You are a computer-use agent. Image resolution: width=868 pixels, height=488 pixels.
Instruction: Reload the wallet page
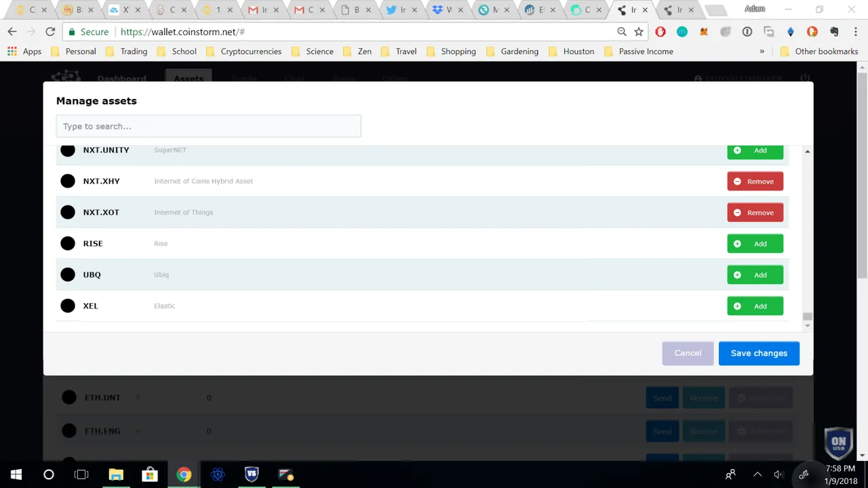point(50,32)
